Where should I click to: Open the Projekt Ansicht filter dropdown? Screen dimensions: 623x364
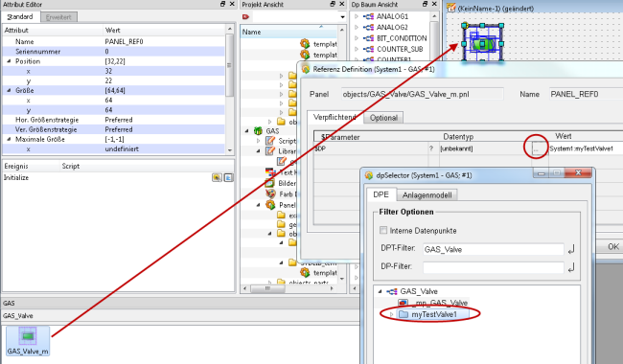pyautogui.click(x=342, y=17)
